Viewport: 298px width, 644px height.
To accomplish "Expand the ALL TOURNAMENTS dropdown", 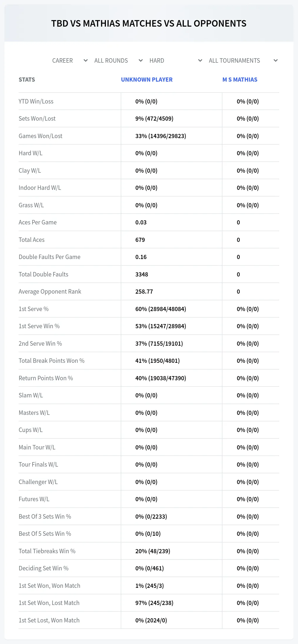I will point(243,61).
